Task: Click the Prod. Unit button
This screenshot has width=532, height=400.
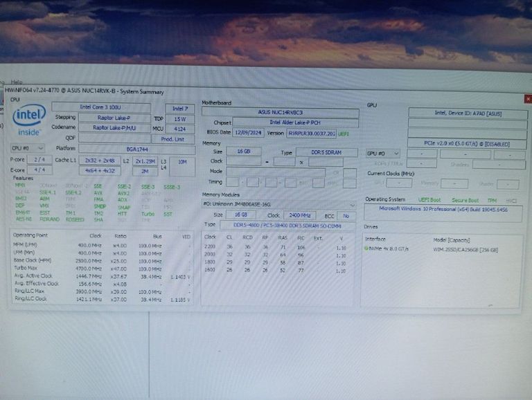Action: click(x=172, y=138)
